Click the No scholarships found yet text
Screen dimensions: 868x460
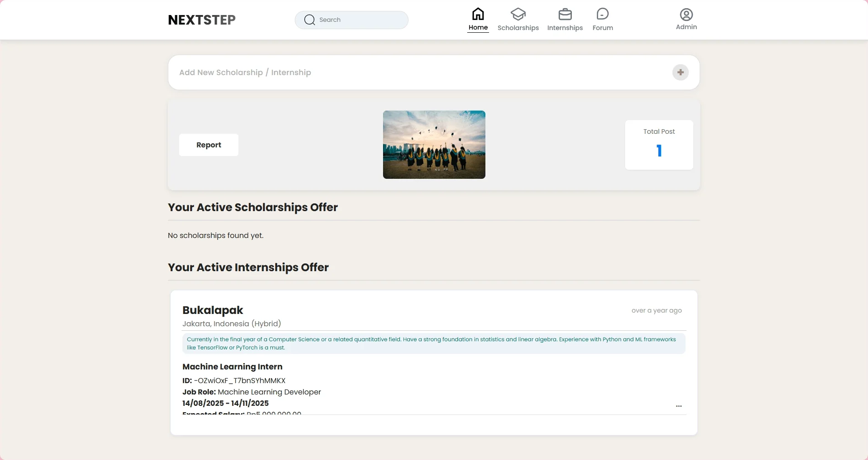coord(216,235)
